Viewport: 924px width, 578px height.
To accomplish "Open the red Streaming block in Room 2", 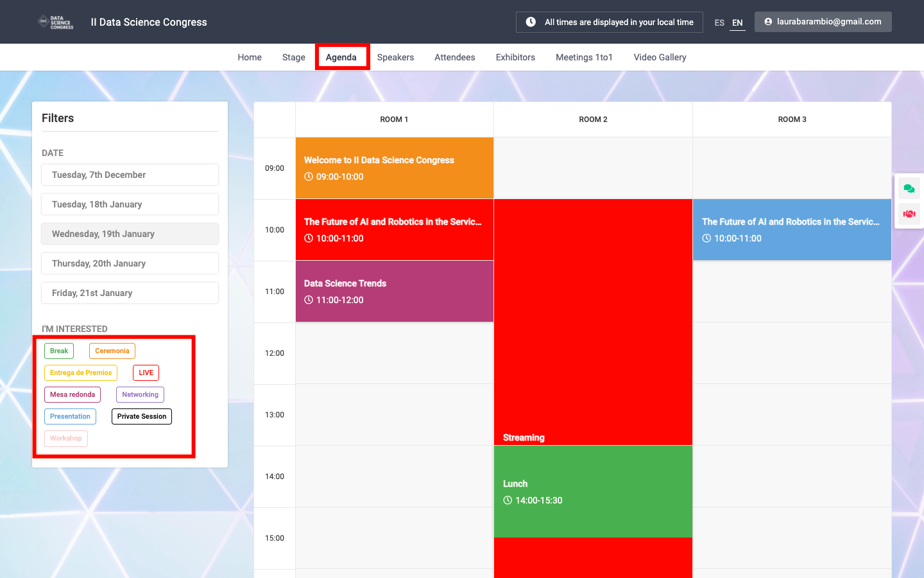I will pyautogui.click(x=593, y=322).
